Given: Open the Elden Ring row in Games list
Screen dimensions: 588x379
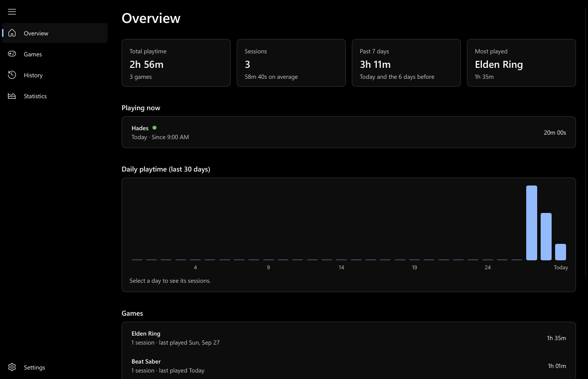Looking at the screenshot, I should tap(349, 338).
